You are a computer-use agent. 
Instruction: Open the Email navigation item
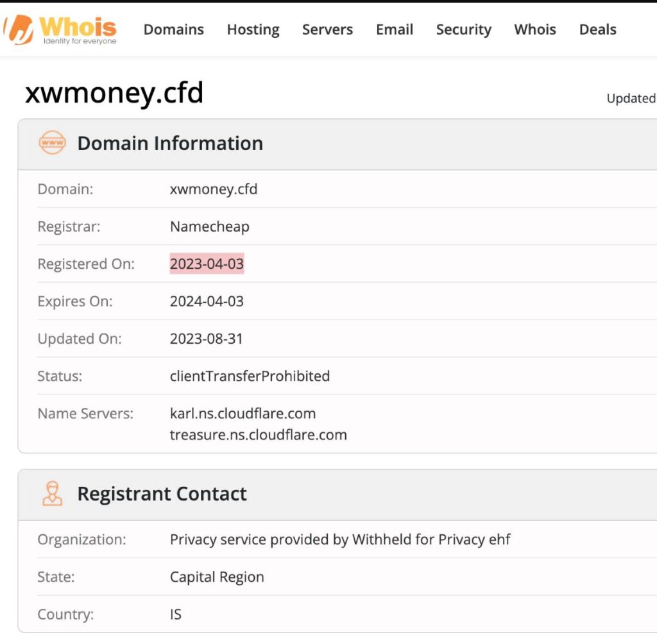pos(394,30)
